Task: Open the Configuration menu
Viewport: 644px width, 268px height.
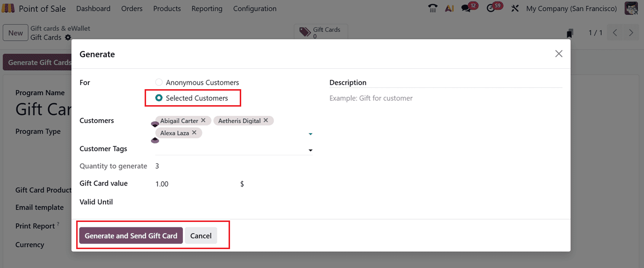Action: (255, 9)
